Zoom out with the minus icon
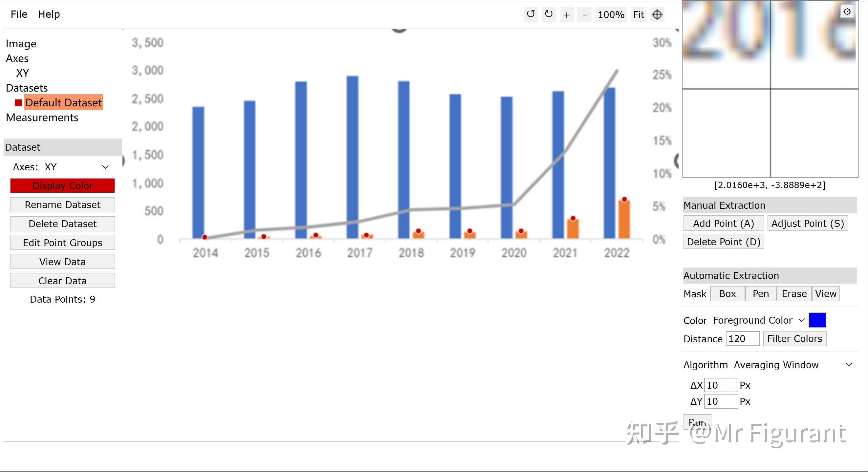Viewport: 868px width, 472px height. pos(585,15)
